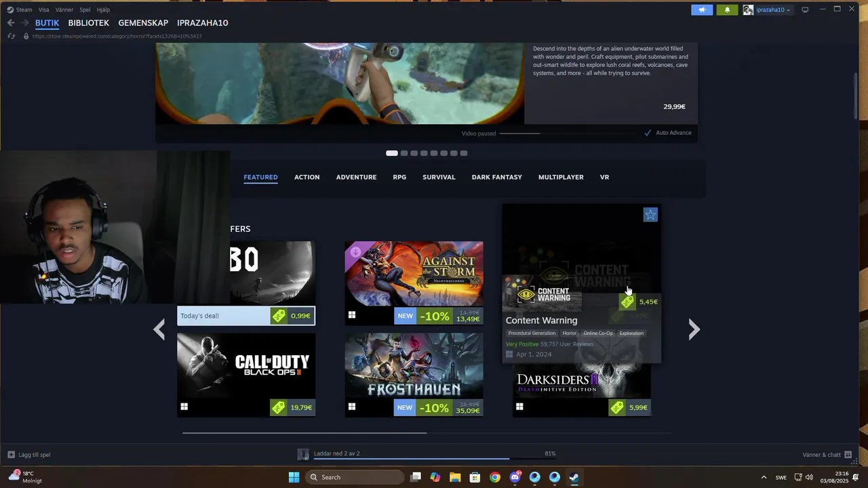
Task: Click the download thumbnail icon in the status bar
Action: tap(302, 454)
